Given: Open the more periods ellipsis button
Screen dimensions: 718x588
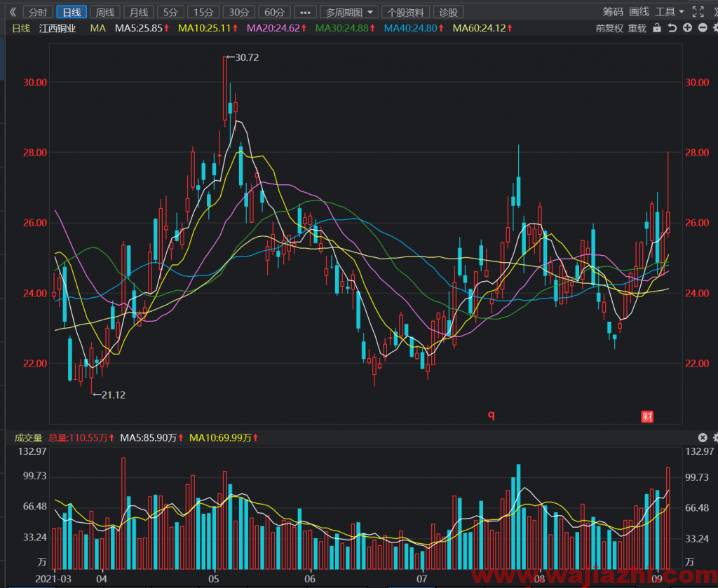Looking at the screenshot, I should coord(306,13).
